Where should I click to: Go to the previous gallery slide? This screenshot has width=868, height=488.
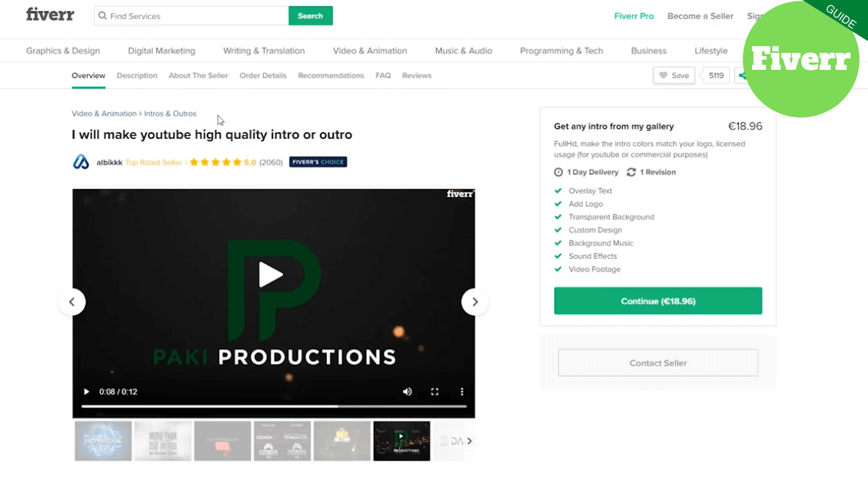(72, 302)
